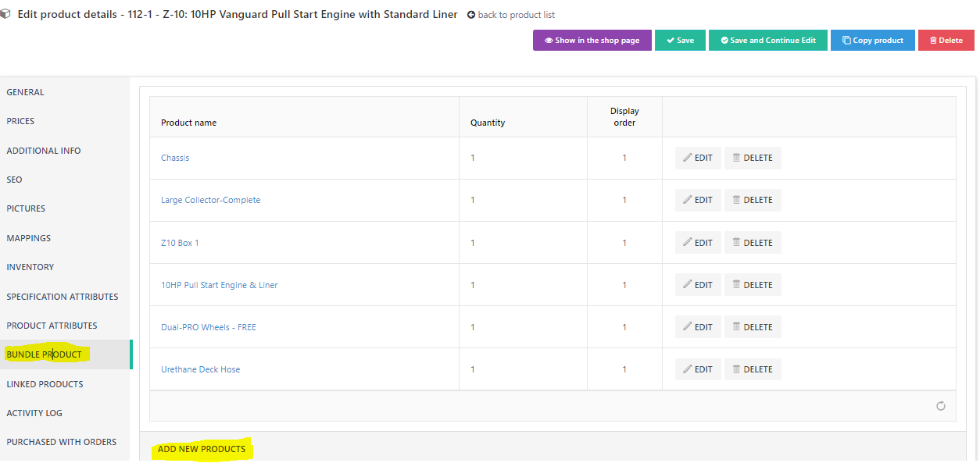Open the Chassis product link
Screen dimensions: 980x463
click(x=175, y=158)
